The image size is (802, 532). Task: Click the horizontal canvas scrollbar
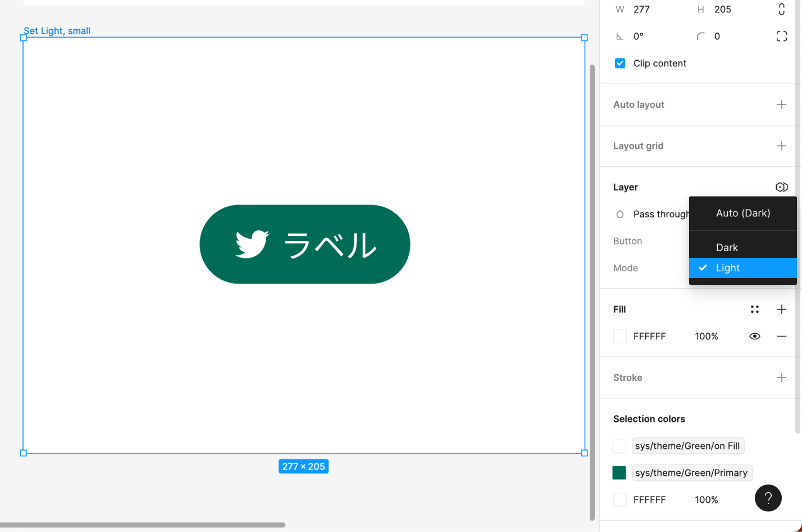click(x=143, y=525)
